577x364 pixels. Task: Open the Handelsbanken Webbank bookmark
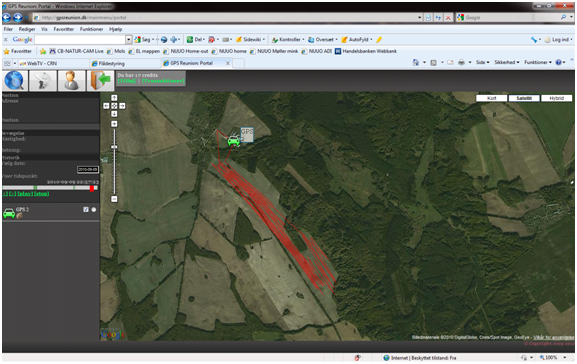pos(366,51)
